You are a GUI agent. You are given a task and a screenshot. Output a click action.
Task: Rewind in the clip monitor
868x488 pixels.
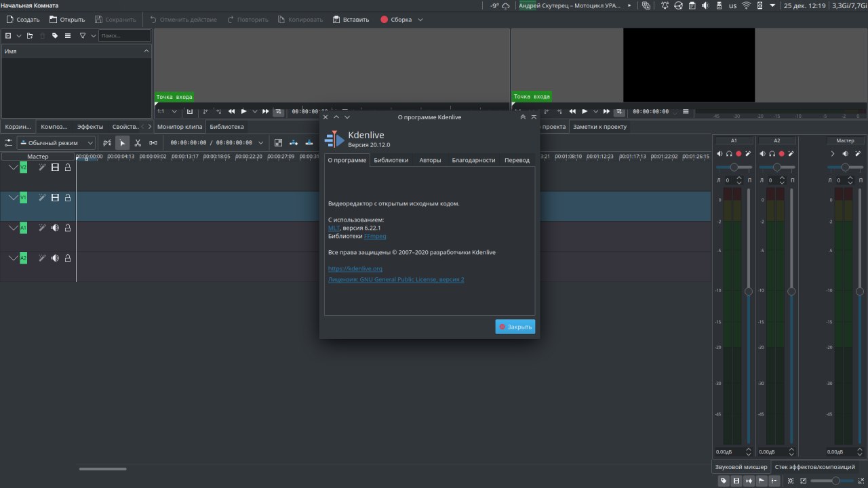(x=232, y=111)
